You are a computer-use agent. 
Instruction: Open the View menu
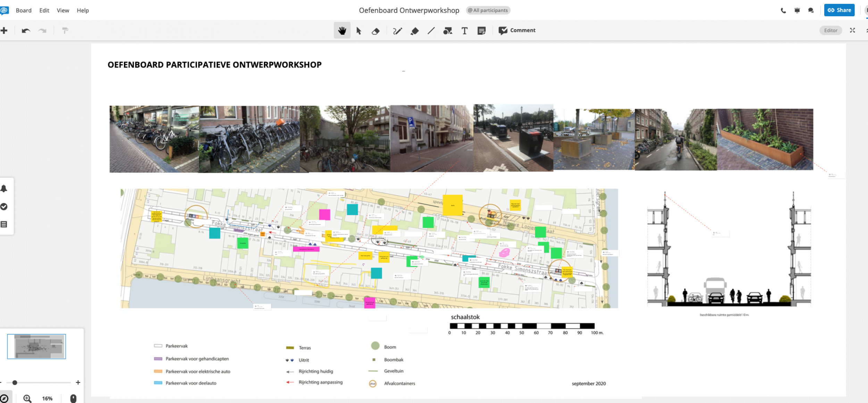[x=63, y=10]
